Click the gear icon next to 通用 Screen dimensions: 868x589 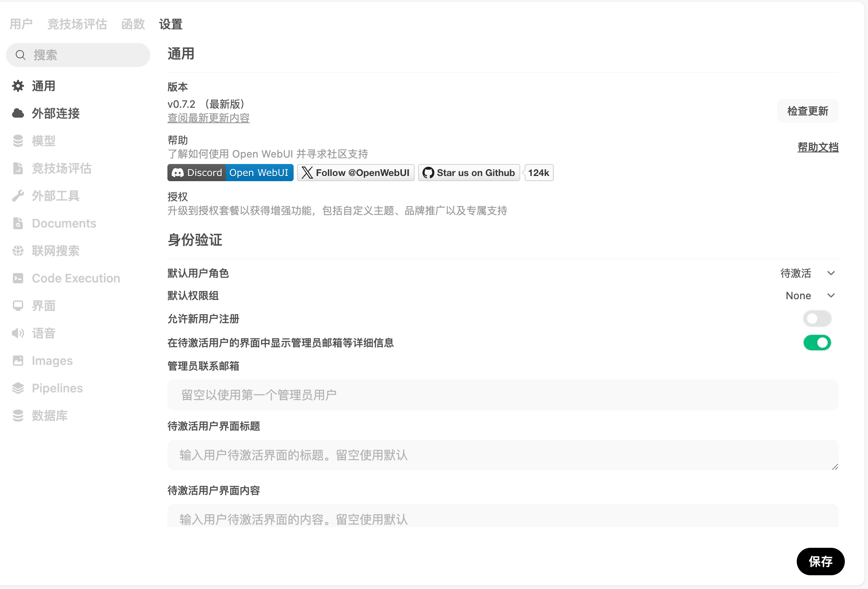pos(18,86)
